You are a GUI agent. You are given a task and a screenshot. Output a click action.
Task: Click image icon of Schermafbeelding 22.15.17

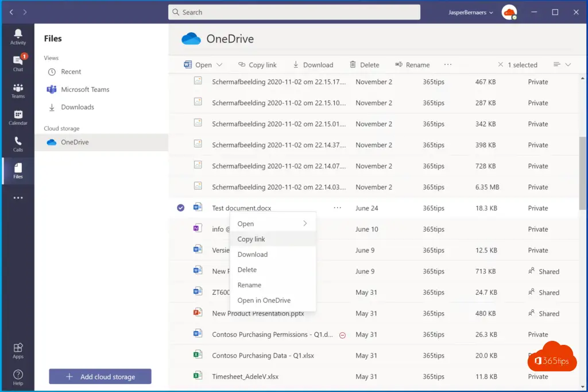click(x=198, y=80)
